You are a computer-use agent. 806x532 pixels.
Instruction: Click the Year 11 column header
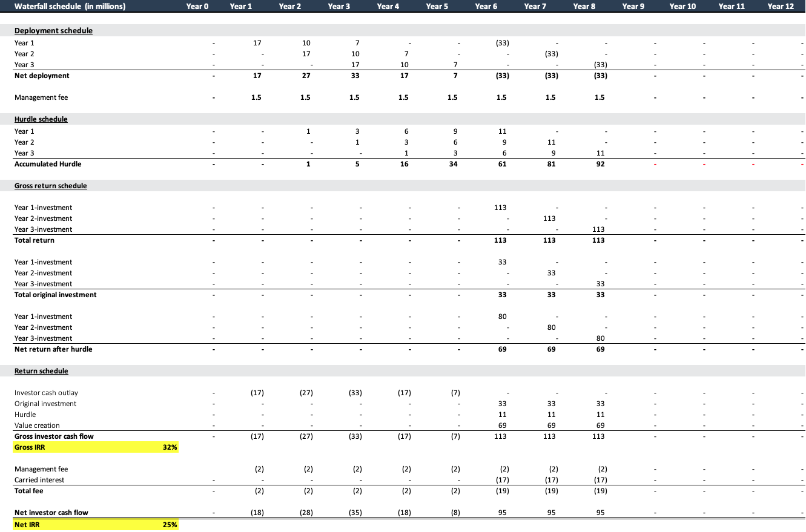(732, 7)
